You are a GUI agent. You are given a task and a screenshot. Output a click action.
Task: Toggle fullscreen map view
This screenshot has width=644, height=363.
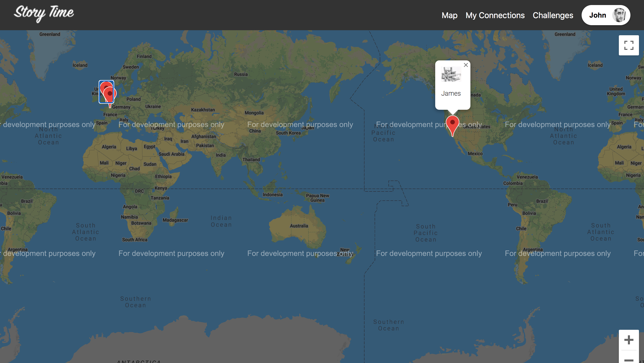tap(629, 45)
